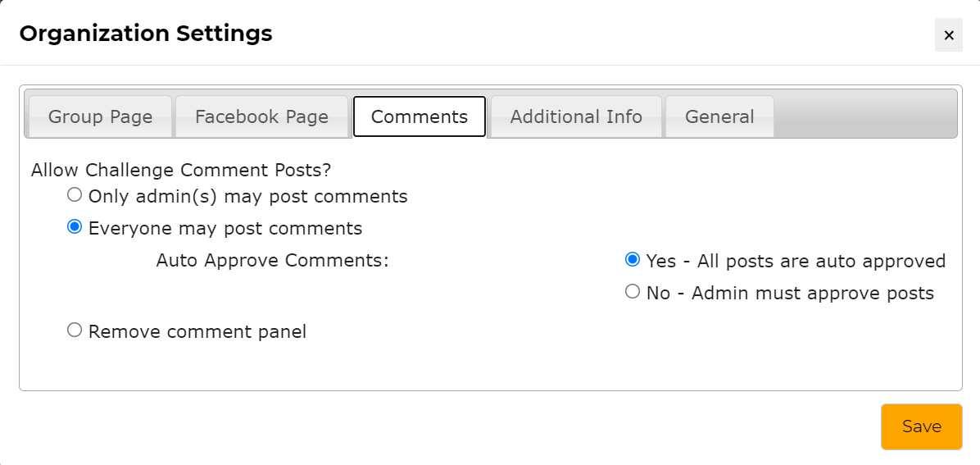Select the Comments tab
This screenshot has width=980, height=465.
[420, 116]
